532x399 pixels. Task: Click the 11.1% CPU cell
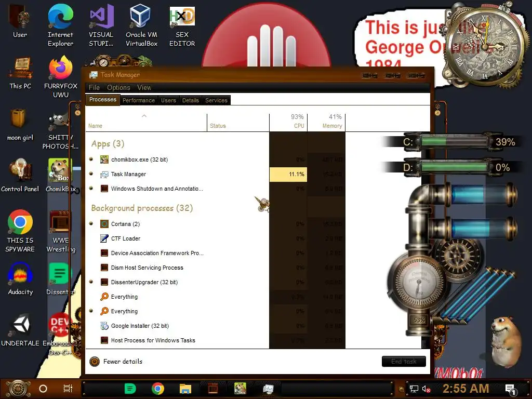pyautogui.click(x=288, y=175)
